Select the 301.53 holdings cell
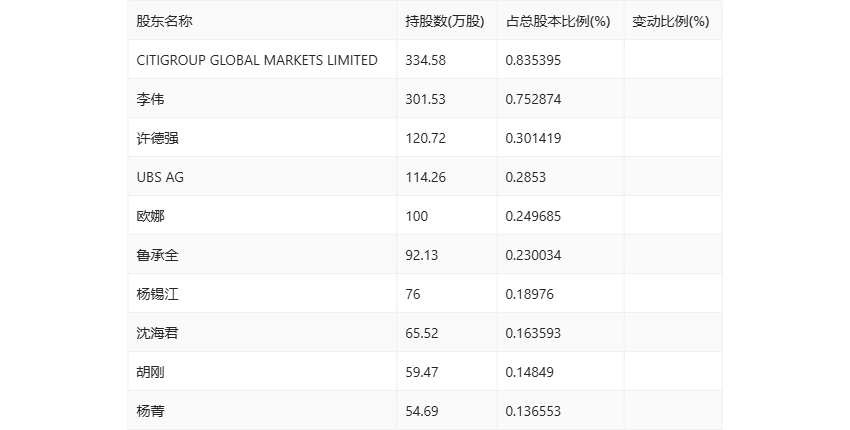The width and height of the screenshot is (850, 430). point(425,99)
